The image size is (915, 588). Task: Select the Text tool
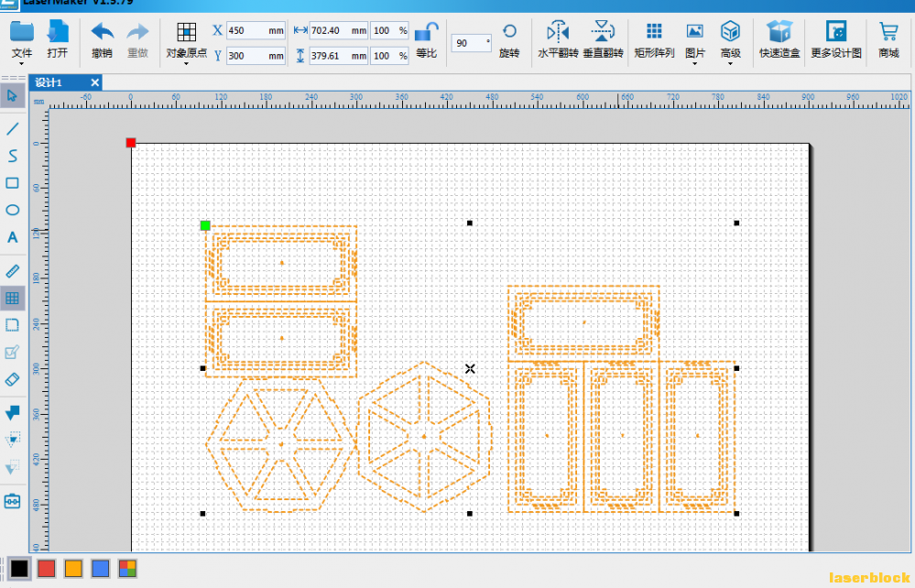click(12, 237)
